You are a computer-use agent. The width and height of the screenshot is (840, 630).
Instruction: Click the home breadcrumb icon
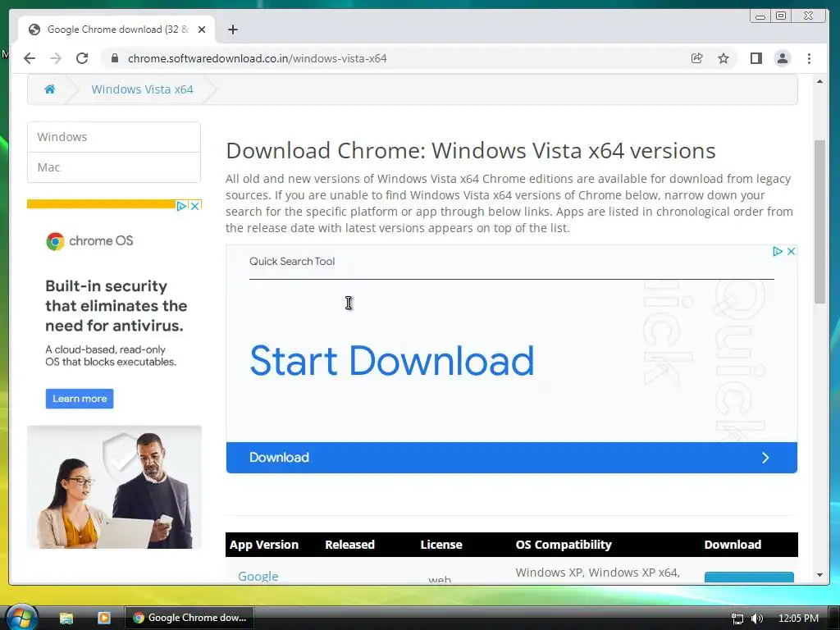49,89
